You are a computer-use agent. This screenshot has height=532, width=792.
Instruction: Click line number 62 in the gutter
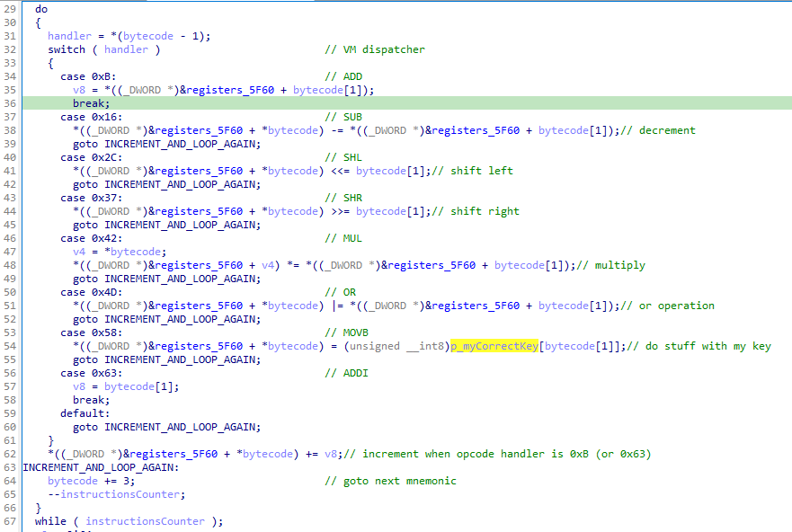pyautogui.click(x=10, y=454)
